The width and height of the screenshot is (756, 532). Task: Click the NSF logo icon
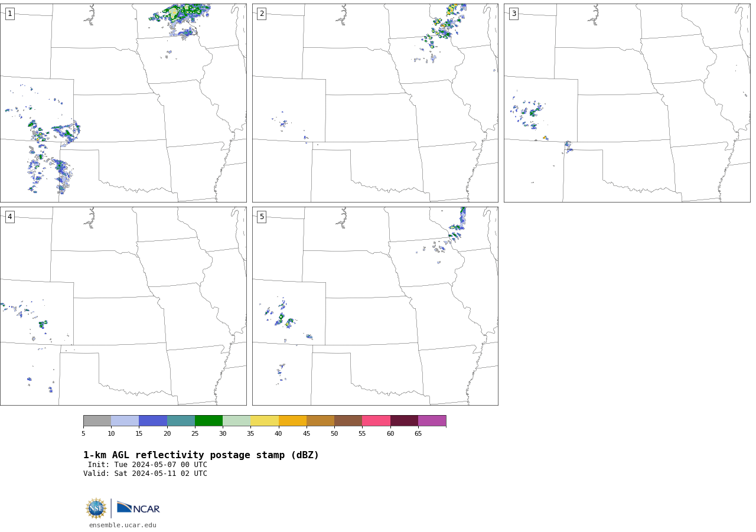pos(96,508)
